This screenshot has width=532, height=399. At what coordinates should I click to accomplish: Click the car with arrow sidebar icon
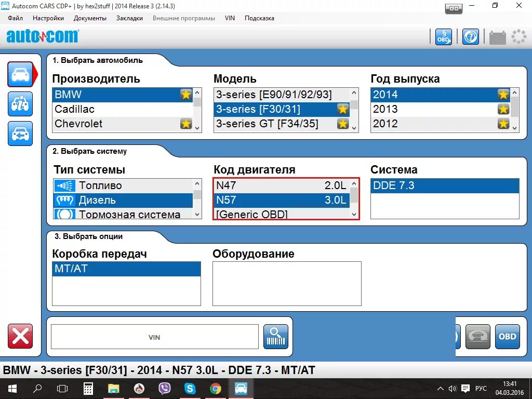click(x=20, y=134)
